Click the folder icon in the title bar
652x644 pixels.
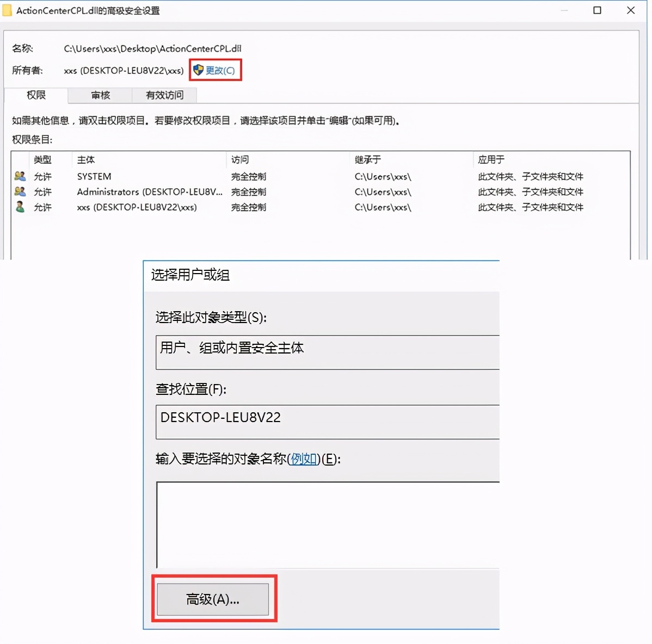(8, 10)
